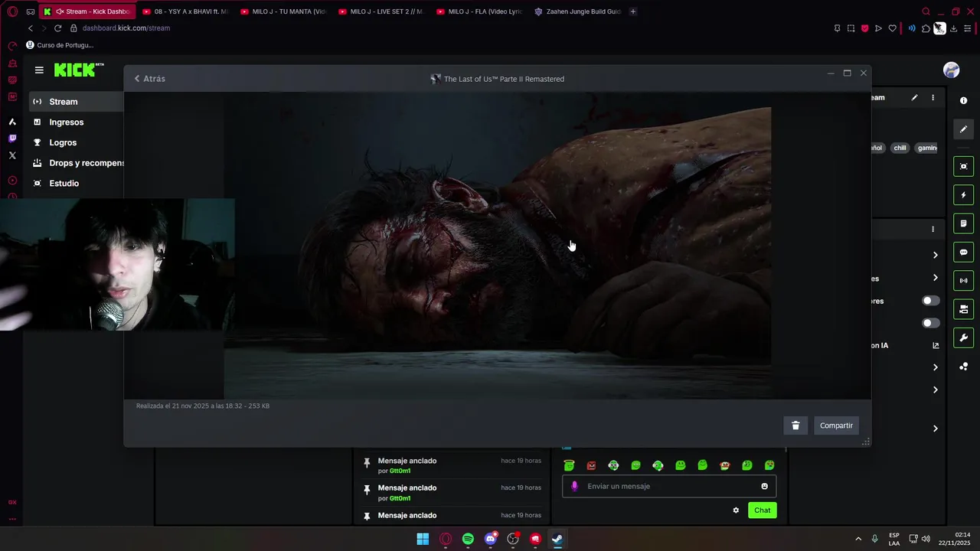Click the Kick logo
980x551 pixels.
click(x=78, y=70)
